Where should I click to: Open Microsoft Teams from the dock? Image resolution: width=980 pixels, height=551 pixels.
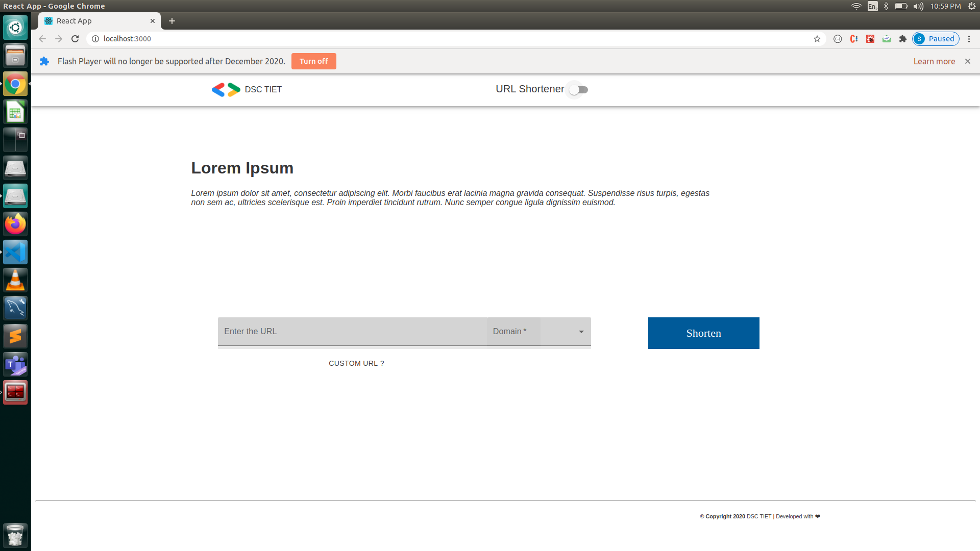[x=15, y=364]
